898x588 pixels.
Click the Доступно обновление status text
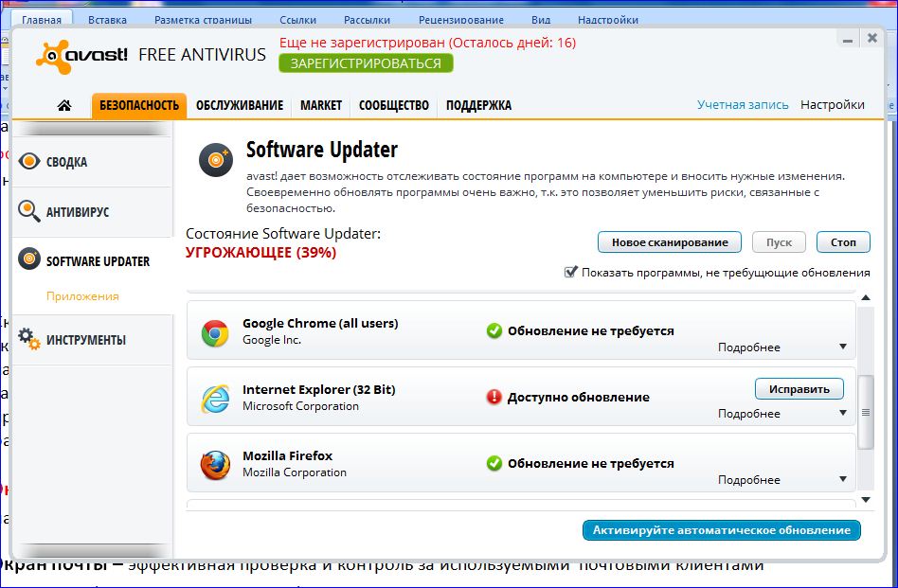point(579,398)
